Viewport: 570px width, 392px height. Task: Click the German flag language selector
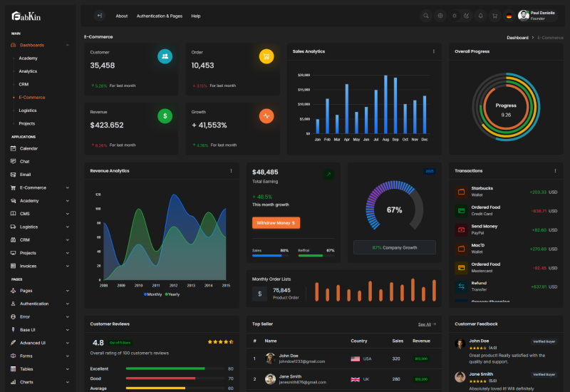(509, 16)
